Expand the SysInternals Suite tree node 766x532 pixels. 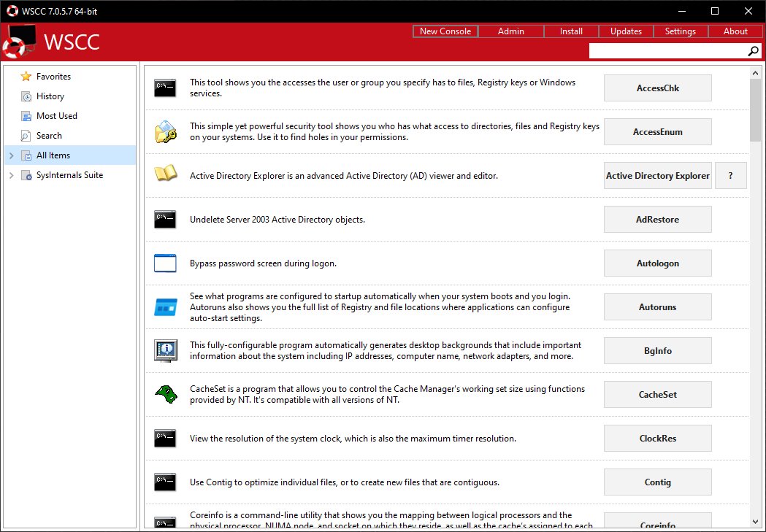click(12, 175)
